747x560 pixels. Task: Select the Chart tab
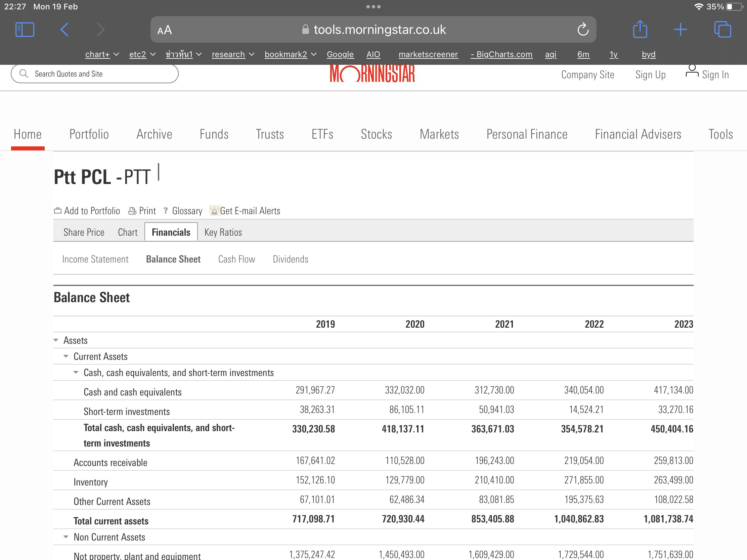pos(128,232)
